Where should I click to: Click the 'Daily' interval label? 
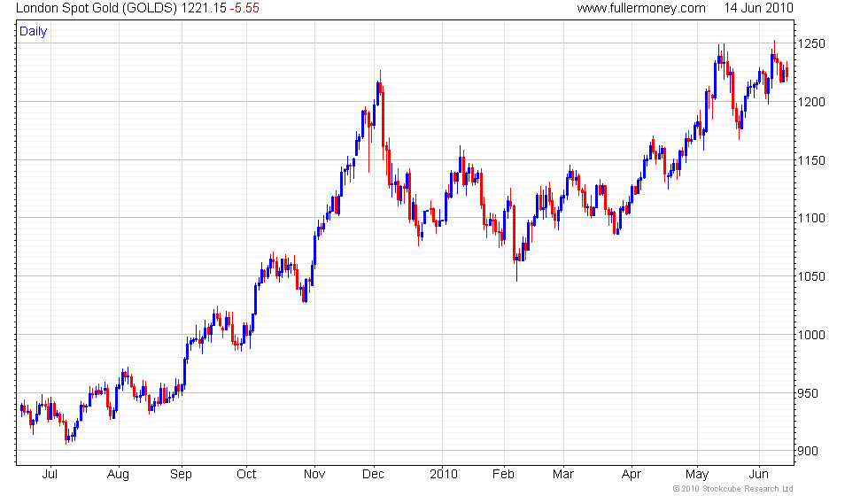pos(34,32)
